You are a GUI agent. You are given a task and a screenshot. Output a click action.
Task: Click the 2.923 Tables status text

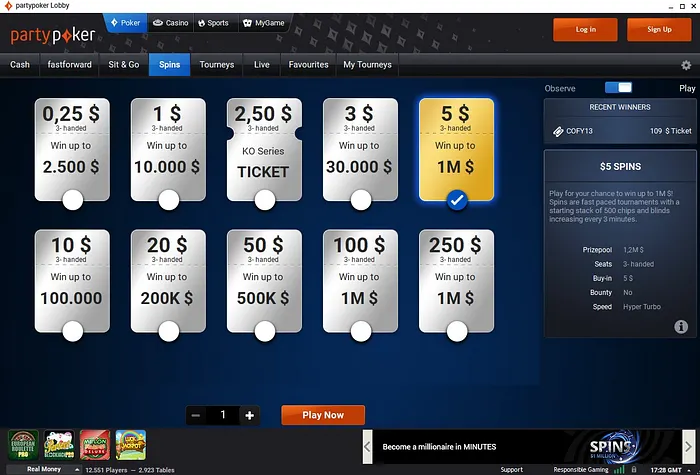coord(156,470)
